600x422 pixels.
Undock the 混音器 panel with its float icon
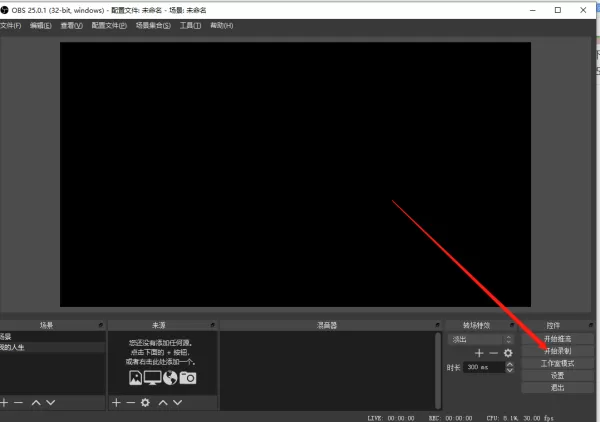click(437, 325)
